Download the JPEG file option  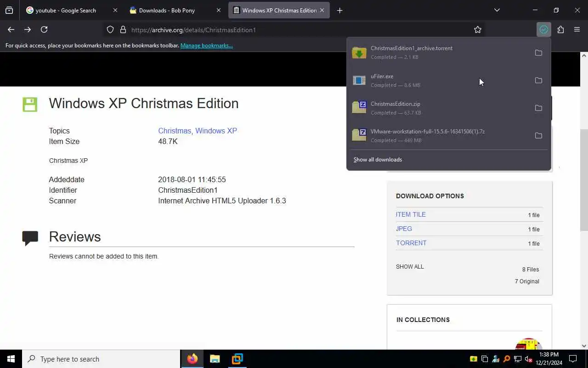404,229
